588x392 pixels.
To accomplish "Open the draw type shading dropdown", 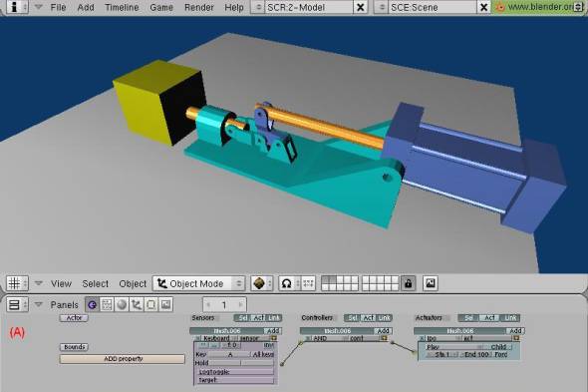I will pos(261,283).
